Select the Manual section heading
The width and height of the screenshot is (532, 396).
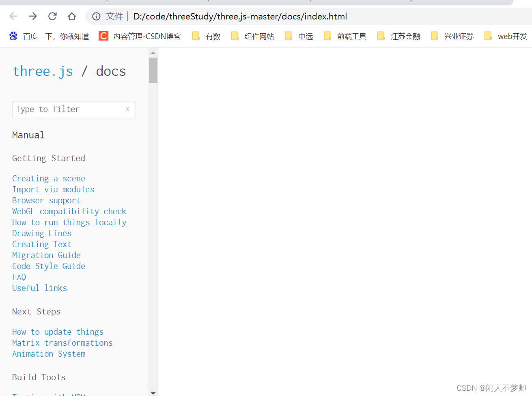point(28,135)
